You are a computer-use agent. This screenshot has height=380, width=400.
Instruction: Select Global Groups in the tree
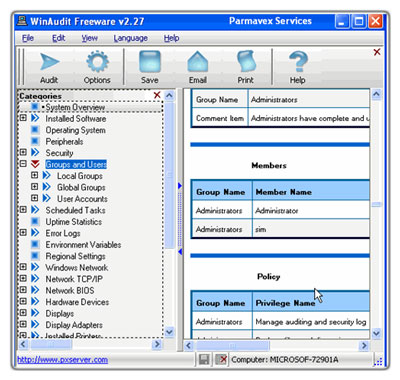(81, 187)
